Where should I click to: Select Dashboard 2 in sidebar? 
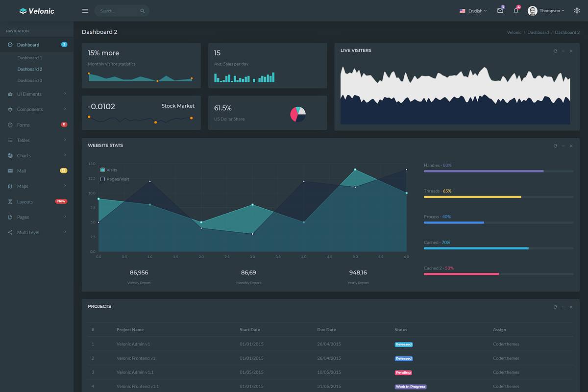[x=30, y=69]
